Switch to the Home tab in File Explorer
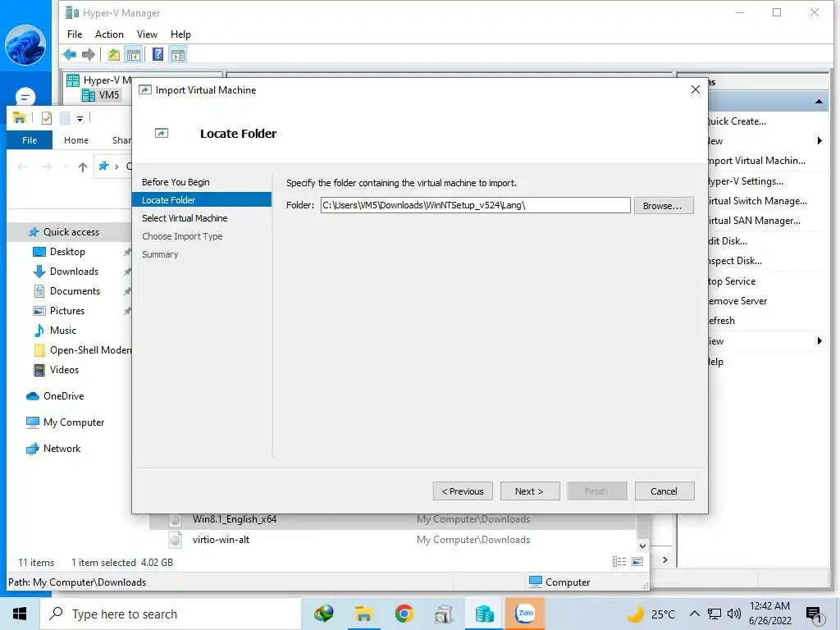Viewport: 840px width, 630px height. click(76, 140)
